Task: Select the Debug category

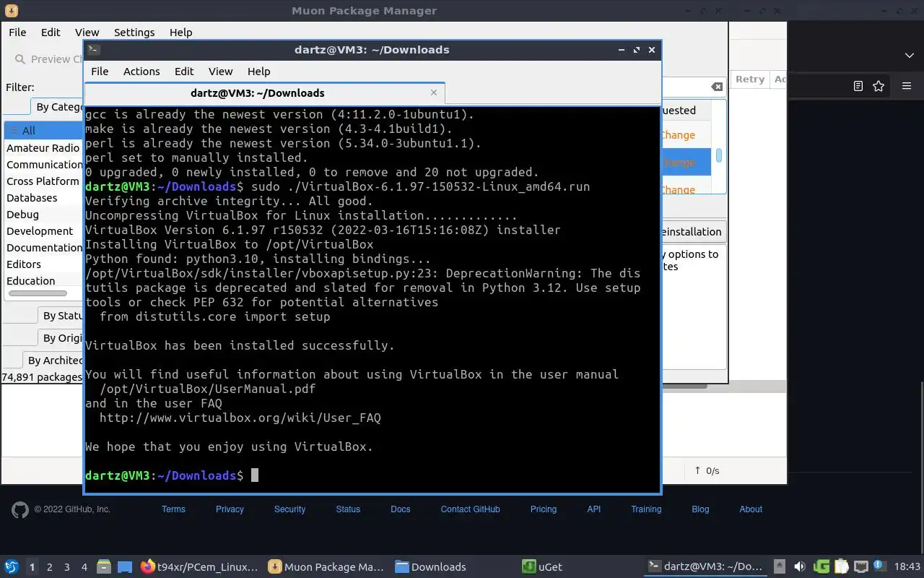Action: point(44,214)
